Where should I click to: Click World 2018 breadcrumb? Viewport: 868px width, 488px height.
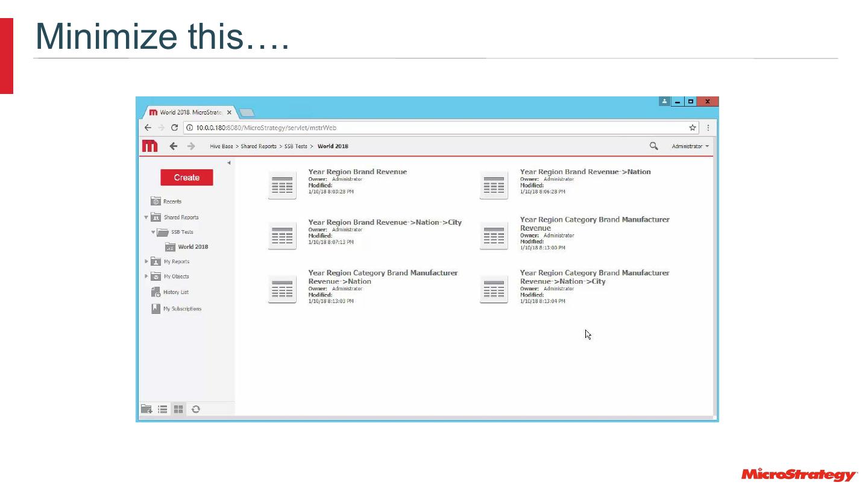pyautogui.click(x=333, y=146)
